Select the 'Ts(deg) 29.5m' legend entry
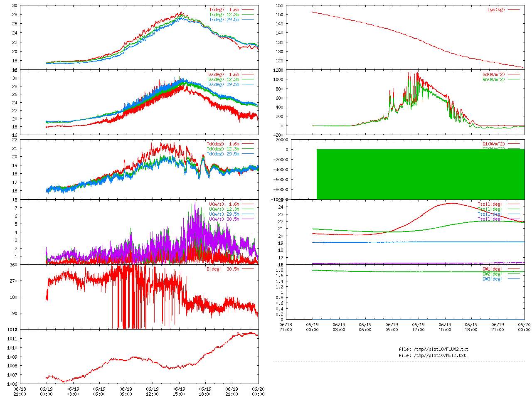The image size is (532, 399). click(223, 85)
